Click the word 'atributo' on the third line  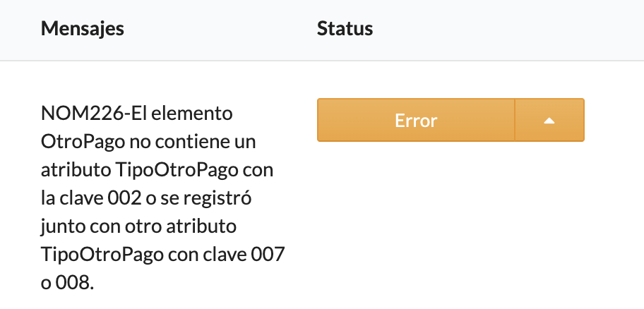pyautogui.click(x=69, y=171)
